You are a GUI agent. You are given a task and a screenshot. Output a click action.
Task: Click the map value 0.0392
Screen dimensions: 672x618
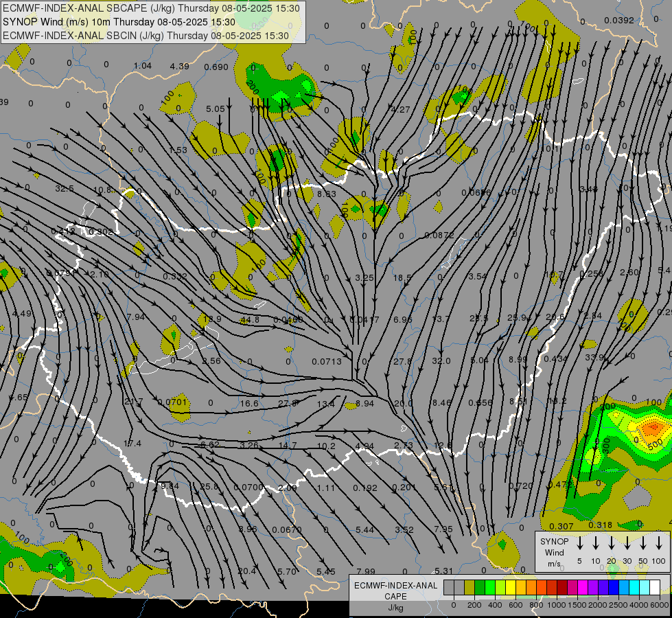point(619,20)
